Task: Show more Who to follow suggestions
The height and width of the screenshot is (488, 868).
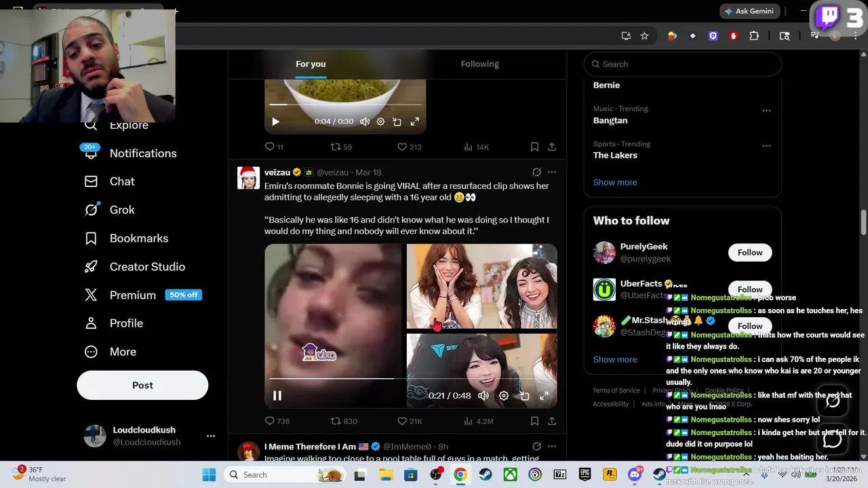Action: (x=615, y=359)
